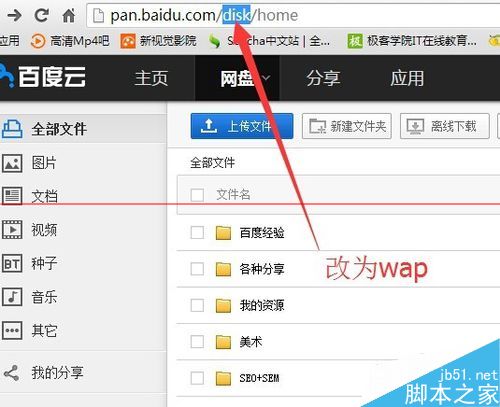Click the 百度经验 folder icon

click(223, 233)
